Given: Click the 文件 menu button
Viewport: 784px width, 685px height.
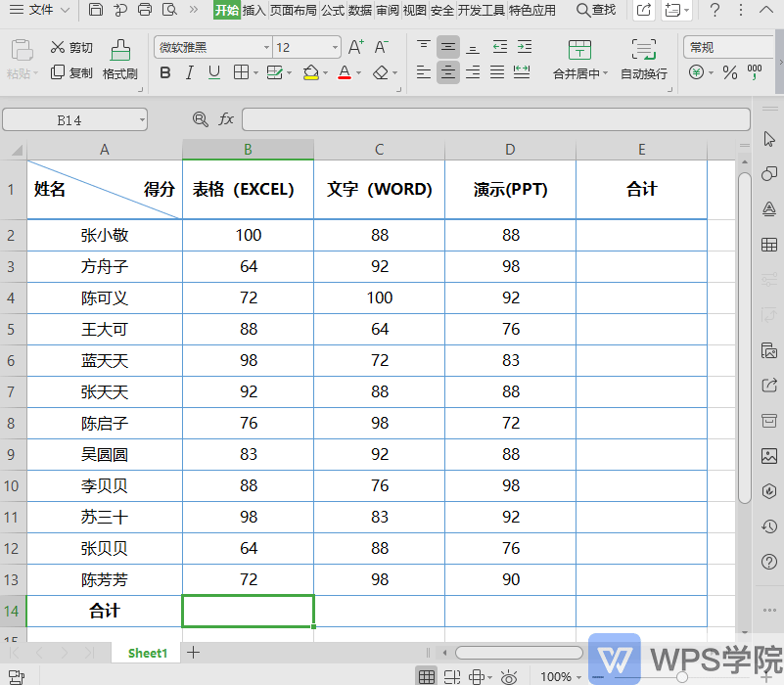Looking at the screenshot, I should [31, 10].
